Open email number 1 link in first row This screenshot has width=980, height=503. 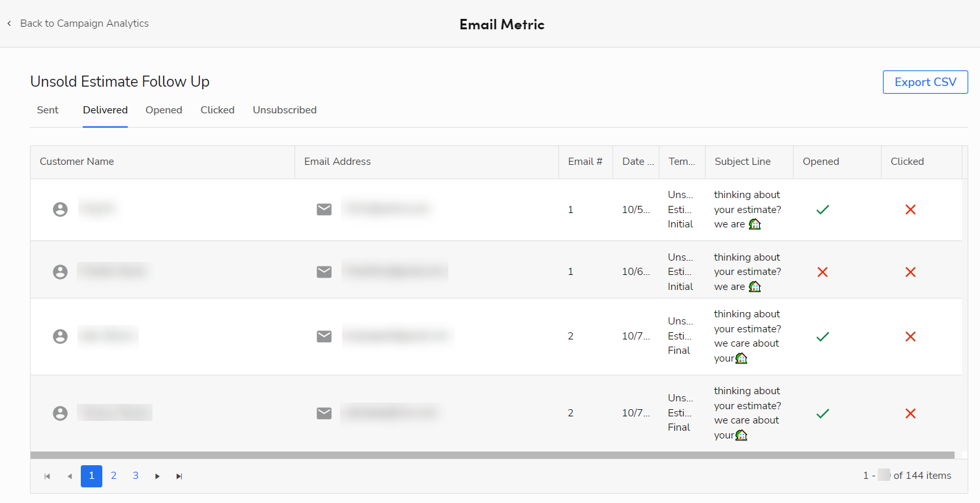pyautogui.click(x=570, y=209)
